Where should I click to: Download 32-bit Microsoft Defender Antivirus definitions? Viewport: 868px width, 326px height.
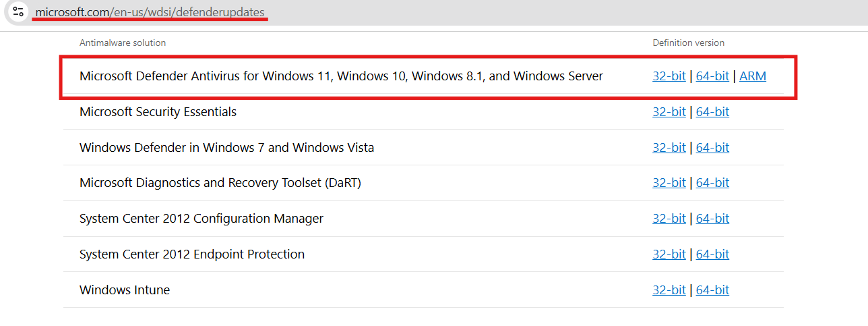[669, 76]
